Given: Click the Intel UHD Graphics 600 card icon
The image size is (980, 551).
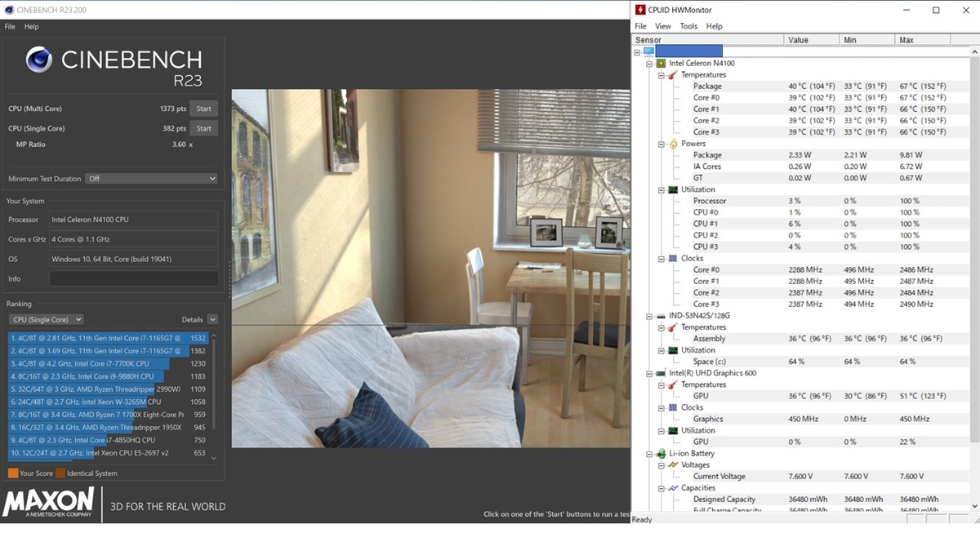Looking at the screenshot, I should (661, 373).
